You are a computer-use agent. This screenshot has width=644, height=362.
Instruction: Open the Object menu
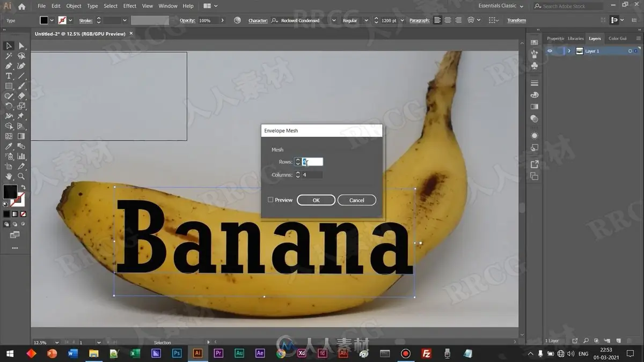pyautogui.click(x=74, y=6)
